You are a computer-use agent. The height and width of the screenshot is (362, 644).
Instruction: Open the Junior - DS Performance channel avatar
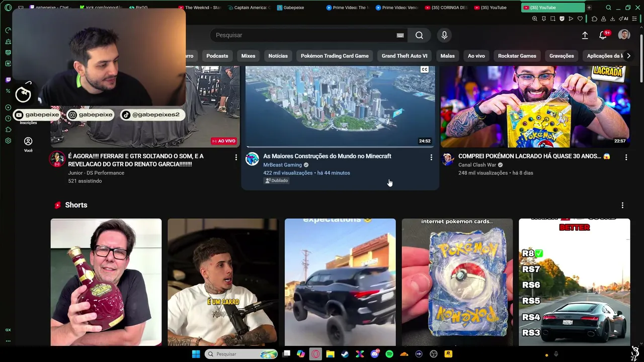coord(57,159)
